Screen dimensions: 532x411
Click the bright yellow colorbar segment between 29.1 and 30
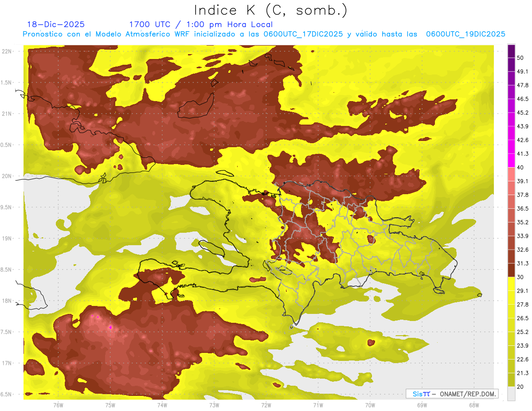511,284
